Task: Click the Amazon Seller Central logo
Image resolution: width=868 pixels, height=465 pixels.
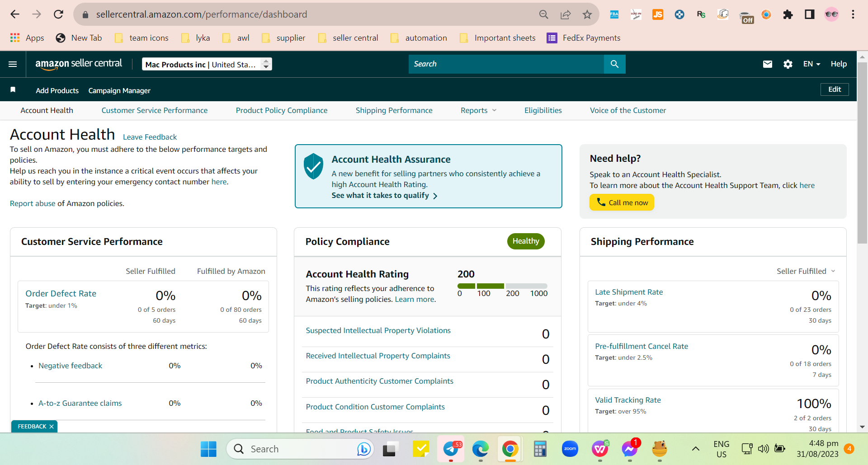Action: [79, 64]
